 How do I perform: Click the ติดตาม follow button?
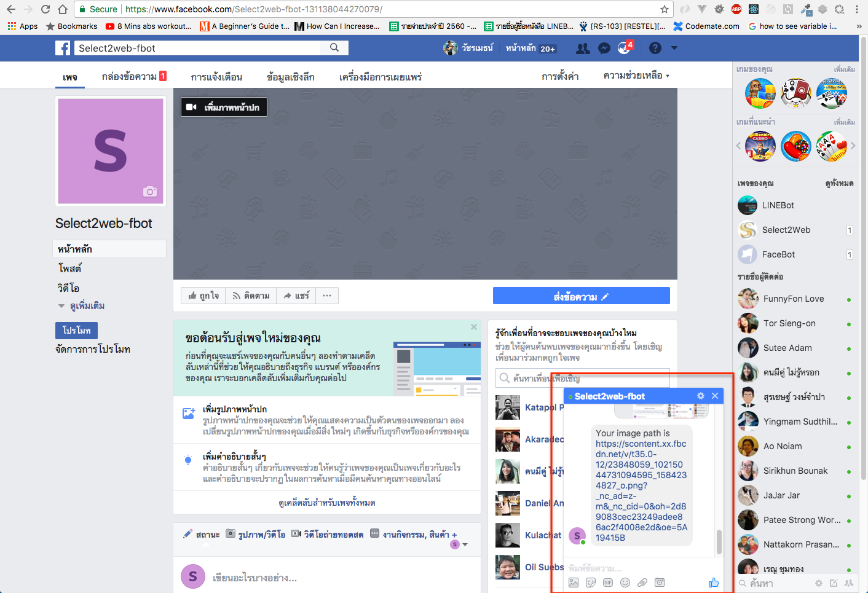(251, 296)
